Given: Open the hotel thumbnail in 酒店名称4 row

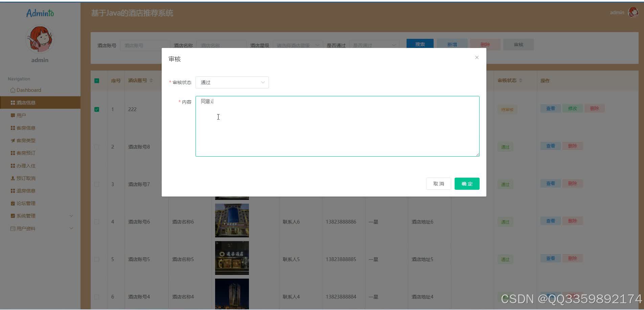Looking at the screenshot, I should [x=232, y=294].
